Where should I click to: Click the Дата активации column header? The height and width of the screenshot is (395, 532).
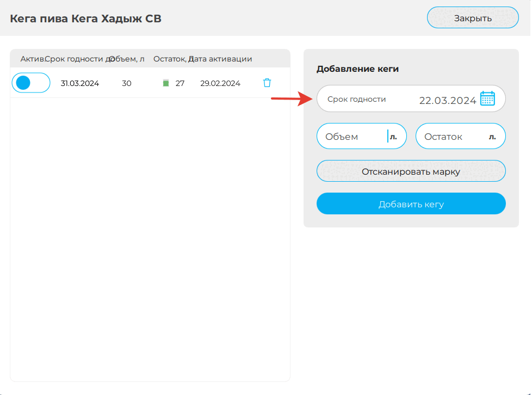[x=222, y=58]
